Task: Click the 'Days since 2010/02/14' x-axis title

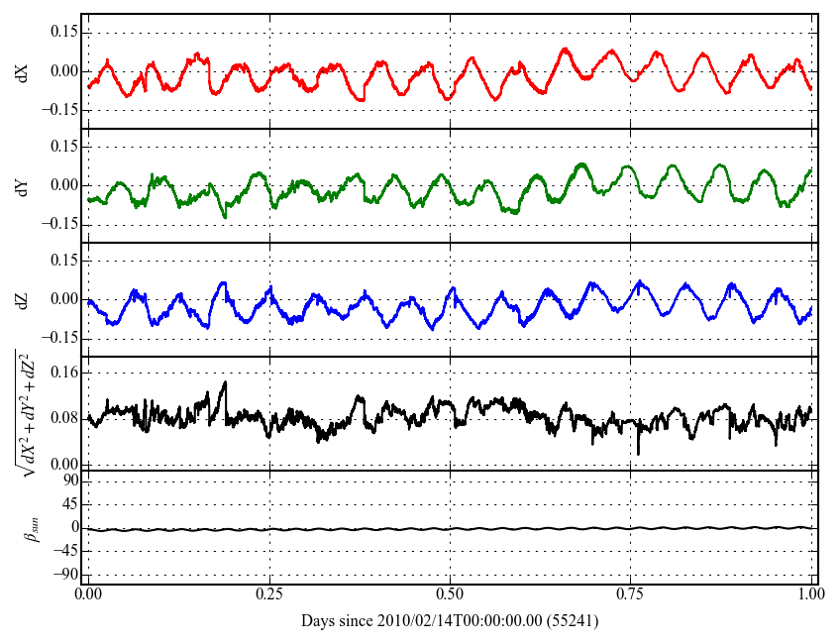Action: point(450,621)
